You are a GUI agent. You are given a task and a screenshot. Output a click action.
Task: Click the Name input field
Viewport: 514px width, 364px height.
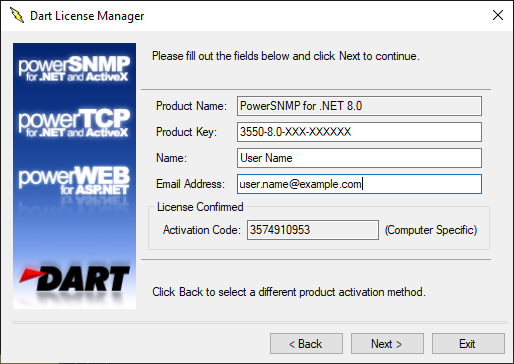click(x=359, y=158)
